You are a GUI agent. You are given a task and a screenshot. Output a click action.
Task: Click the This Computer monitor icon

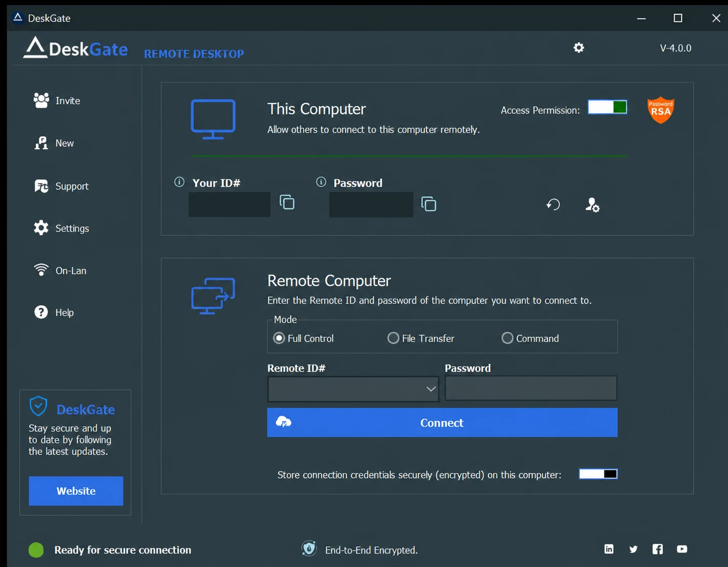tap(213, 119)
